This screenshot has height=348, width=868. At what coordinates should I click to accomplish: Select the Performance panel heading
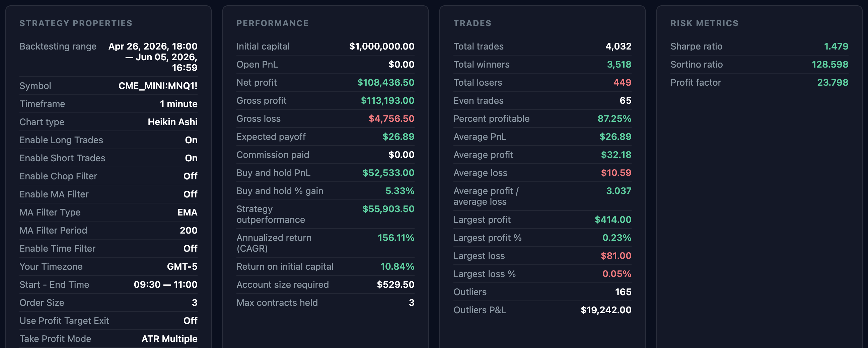tap(273, 23)
